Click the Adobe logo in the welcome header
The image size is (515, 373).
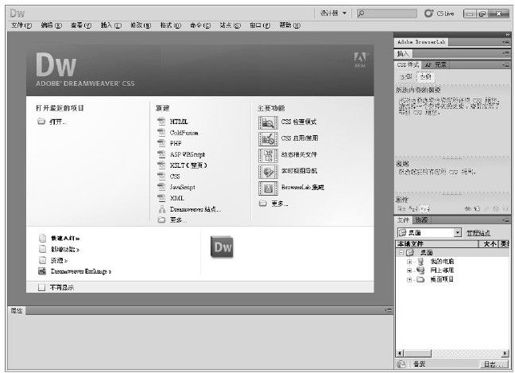click(360, 60)
